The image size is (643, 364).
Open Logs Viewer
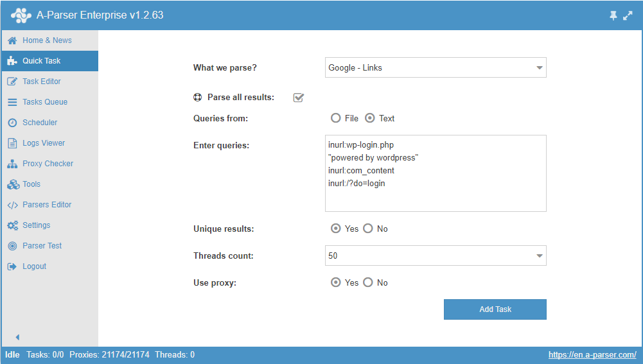pos(49,143)
